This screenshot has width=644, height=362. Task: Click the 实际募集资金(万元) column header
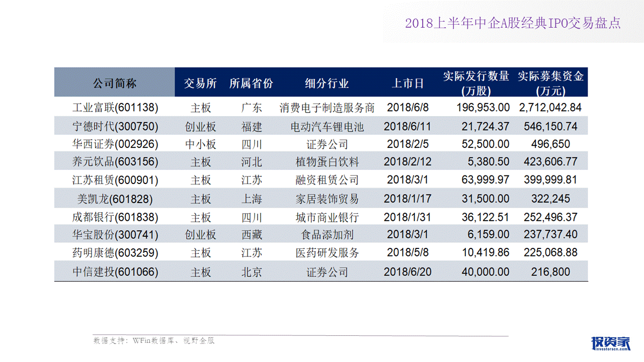click(x=551, y=83)
